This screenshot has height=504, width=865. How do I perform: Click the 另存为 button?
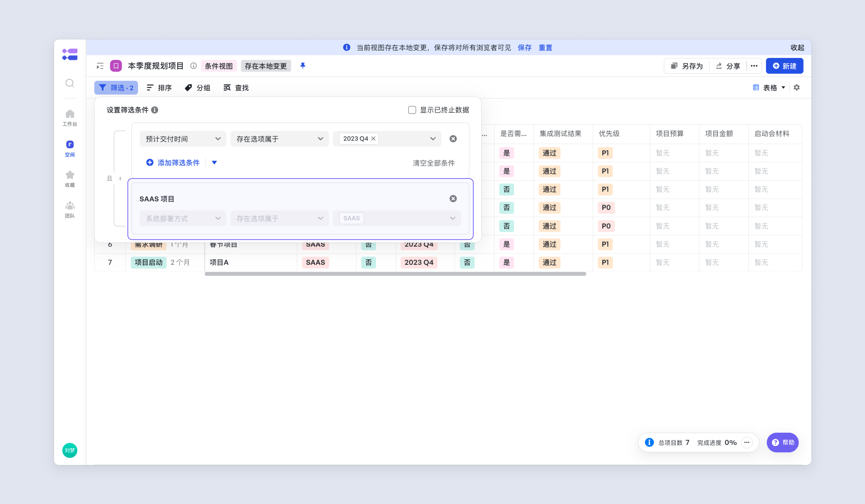[x=687, y=66]
